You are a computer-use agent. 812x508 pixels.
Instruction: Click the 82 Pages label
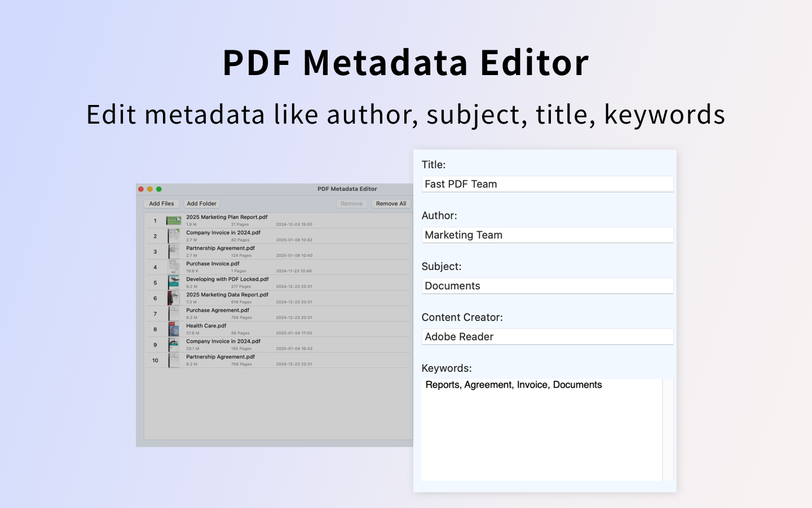(240, 240)
